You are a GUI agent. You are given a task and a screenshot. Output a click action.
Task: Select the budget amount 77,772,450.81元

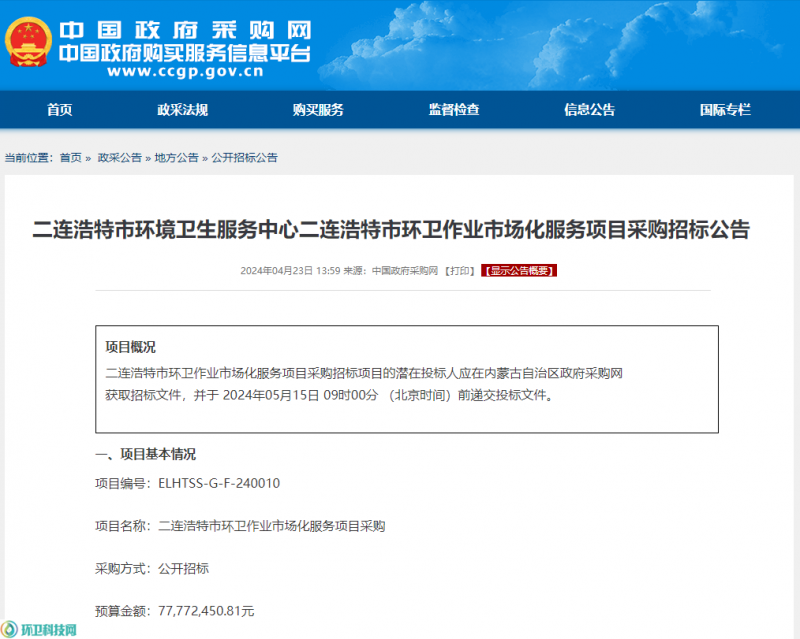206,611
